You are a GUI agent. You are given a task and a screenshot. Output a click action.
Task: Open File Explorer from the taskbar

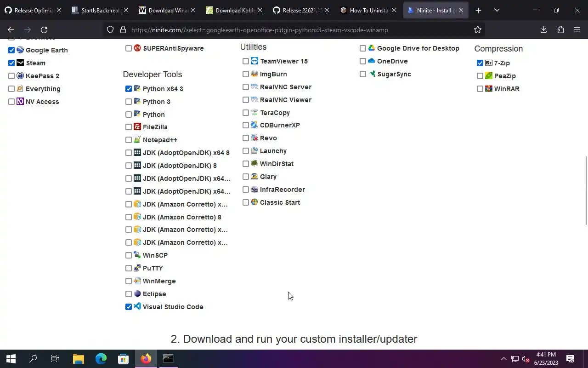click(79, 359)
